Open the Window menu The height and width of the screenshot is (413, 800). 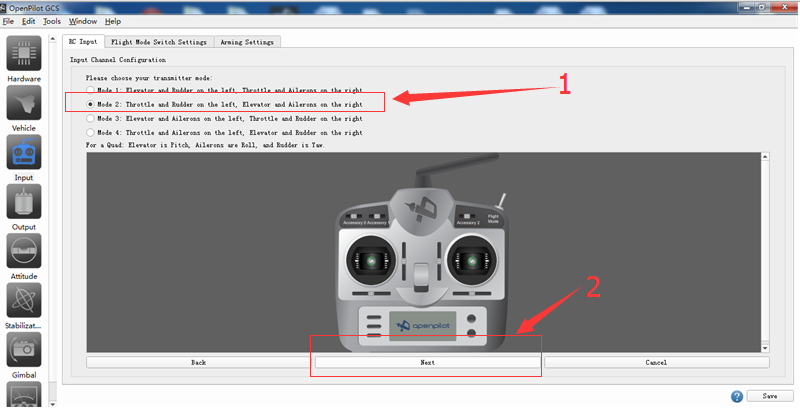(83, 21)
